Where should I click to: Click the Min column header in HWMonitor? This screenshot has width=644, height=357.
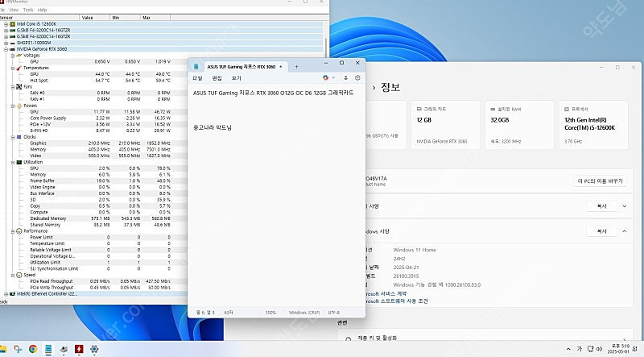click(x=126, y=18)
